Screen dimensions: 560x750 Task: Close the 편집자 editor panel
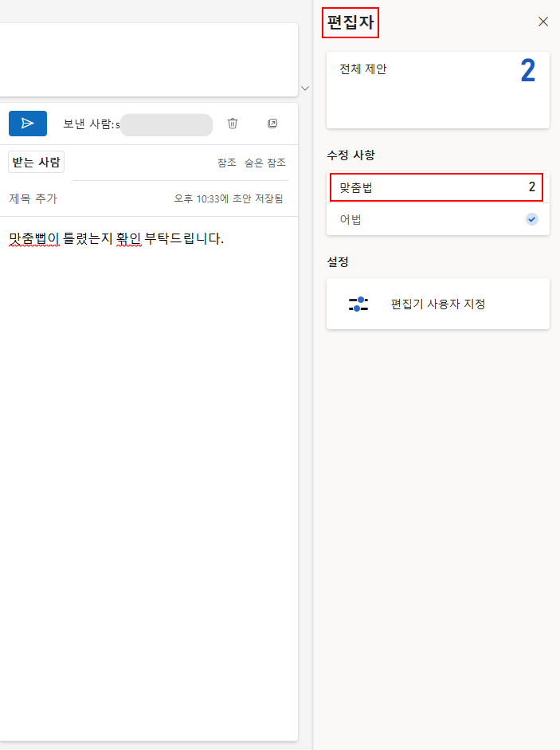(x=542, y=22)
